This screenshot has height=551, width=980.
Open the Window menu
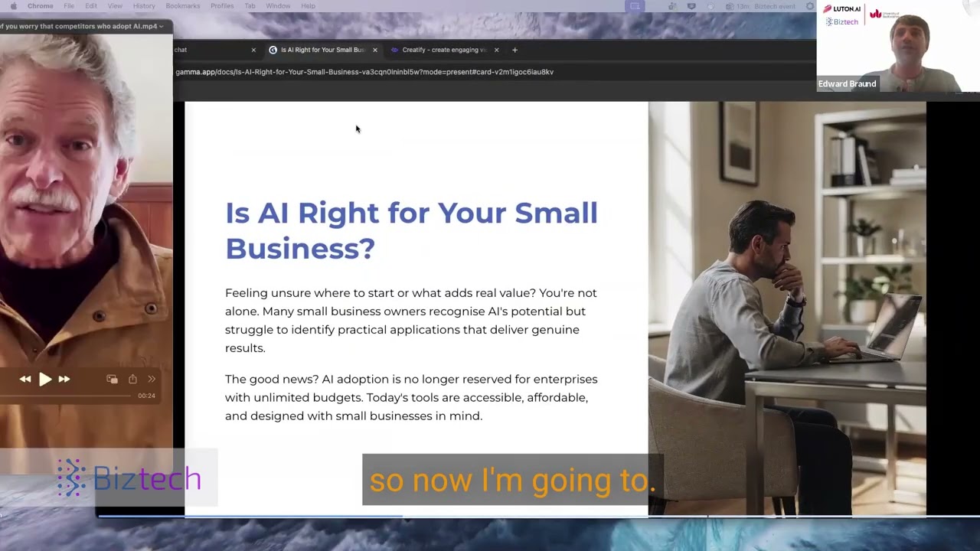(278, 6)
